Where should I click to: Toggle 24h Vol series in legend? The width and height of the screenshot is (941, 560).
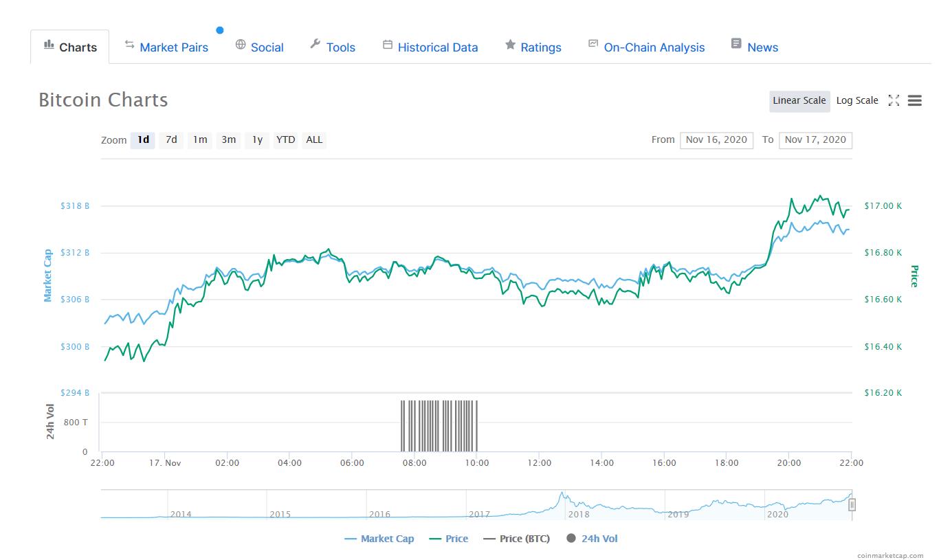pyautogui.click(x=592, y=539)
